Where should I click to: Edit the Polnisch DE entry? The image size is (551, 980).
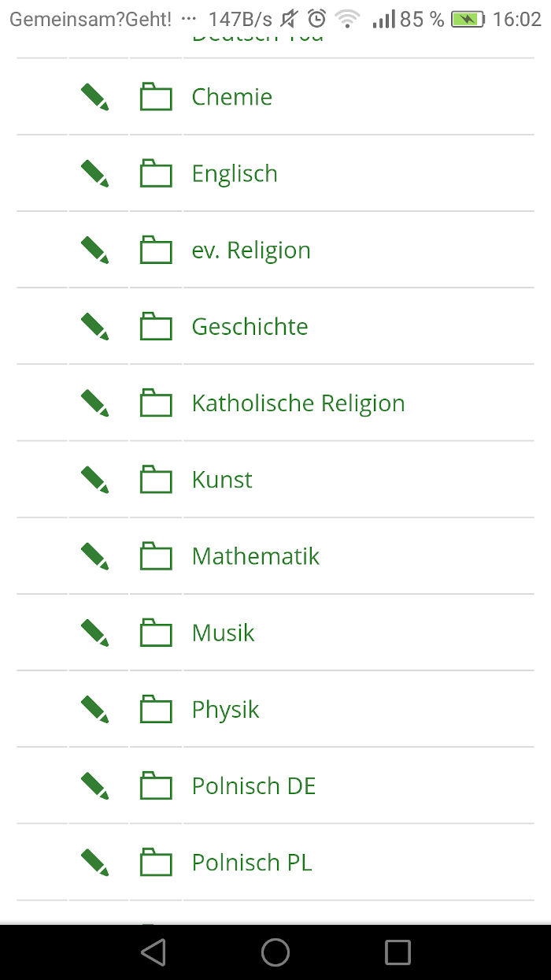click(94, 785)
